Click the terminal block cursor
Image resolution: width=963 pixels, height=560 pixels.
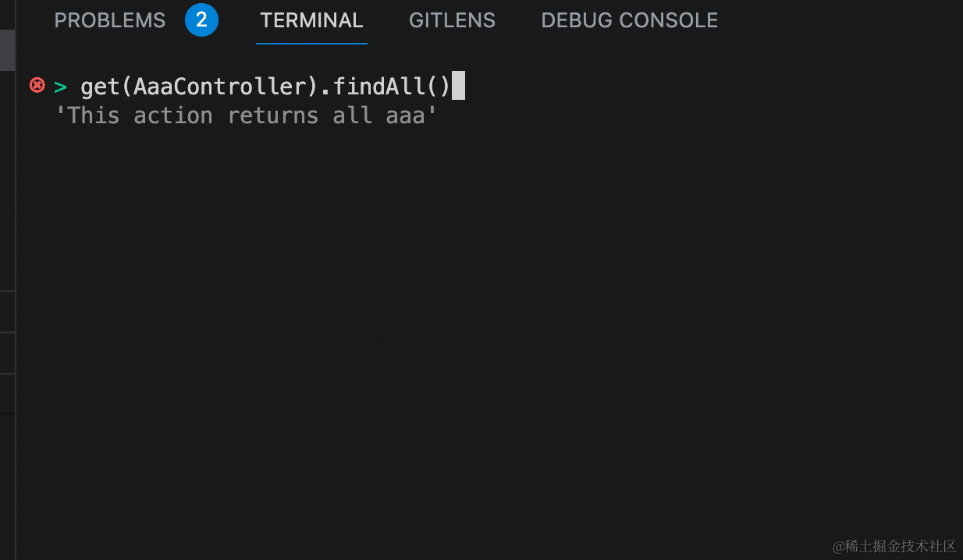[x=458, y=85]
